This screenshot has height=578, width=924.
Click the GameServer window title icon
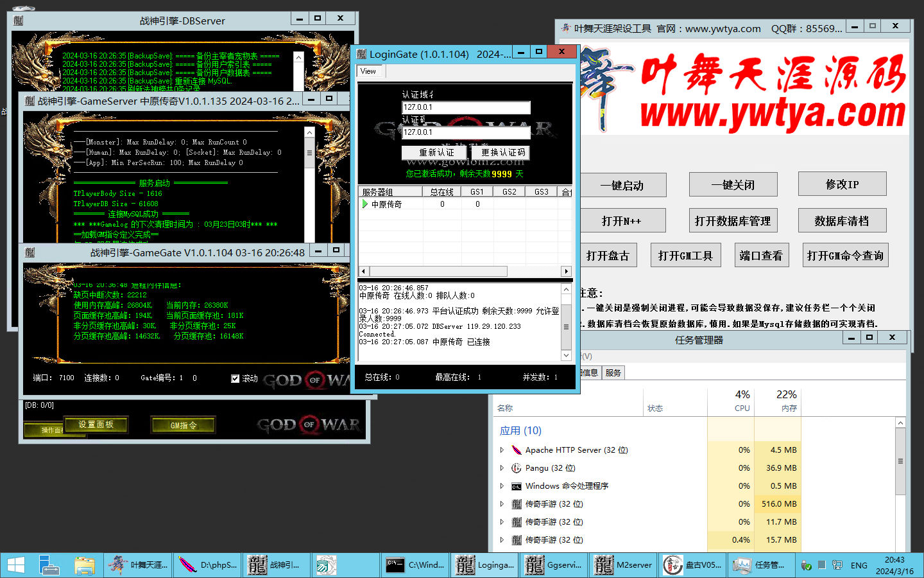(x=30, y=101)
